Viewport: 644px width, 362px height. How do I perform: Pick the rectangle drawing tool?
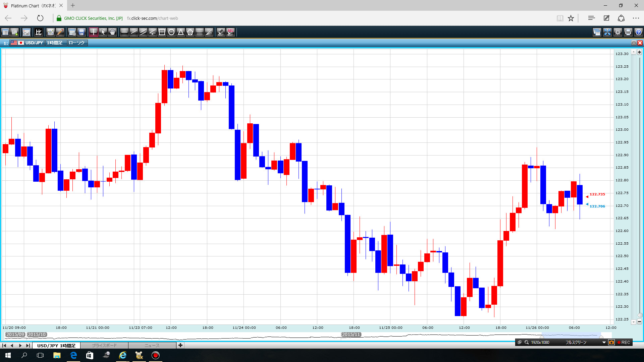point(162,32)
